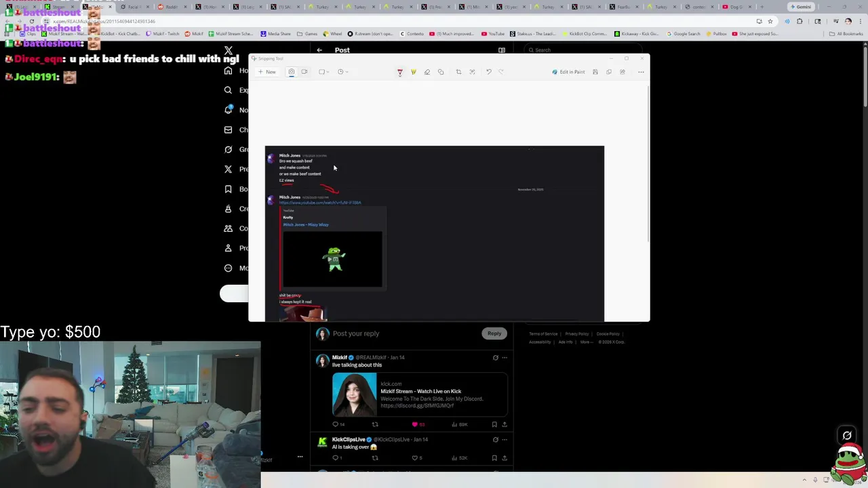Click the X Search field

point(583,50)
